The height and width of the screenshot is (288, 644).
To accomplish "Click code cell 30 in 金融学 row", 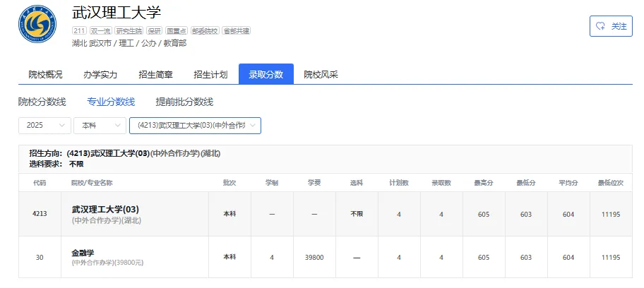I will (40, 257).
